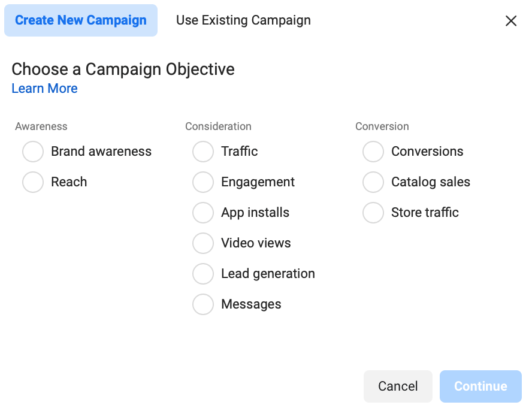Viewport: 532px width, 411px height.
Task: Click the Learn More link
Action: tap(44, 89)
